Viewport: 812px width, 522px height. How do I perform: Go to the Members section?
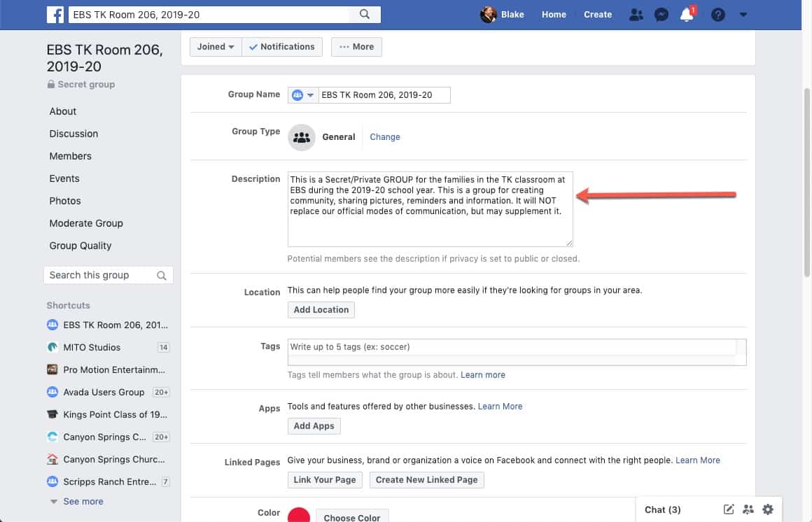click(70, 155)
